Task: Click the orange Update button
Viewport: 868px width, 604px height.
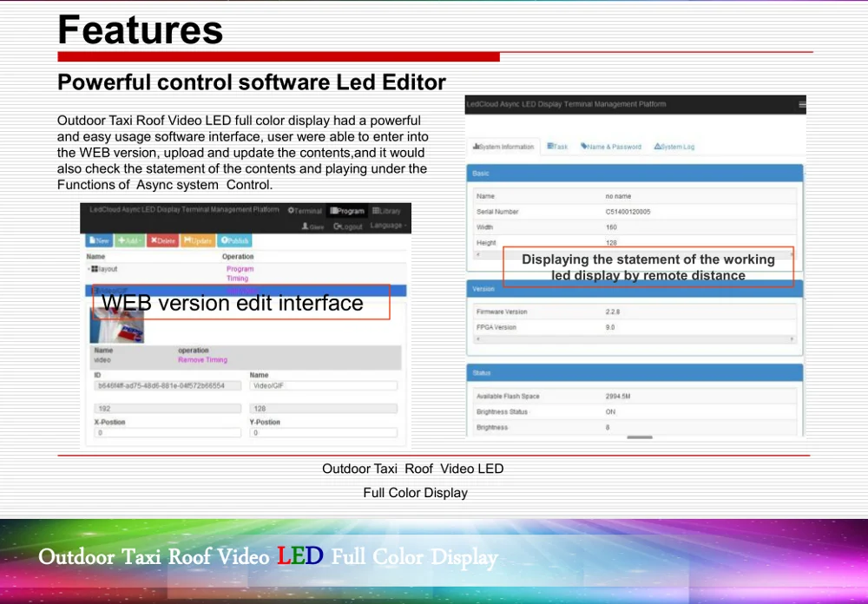Action: click(197, 240)
